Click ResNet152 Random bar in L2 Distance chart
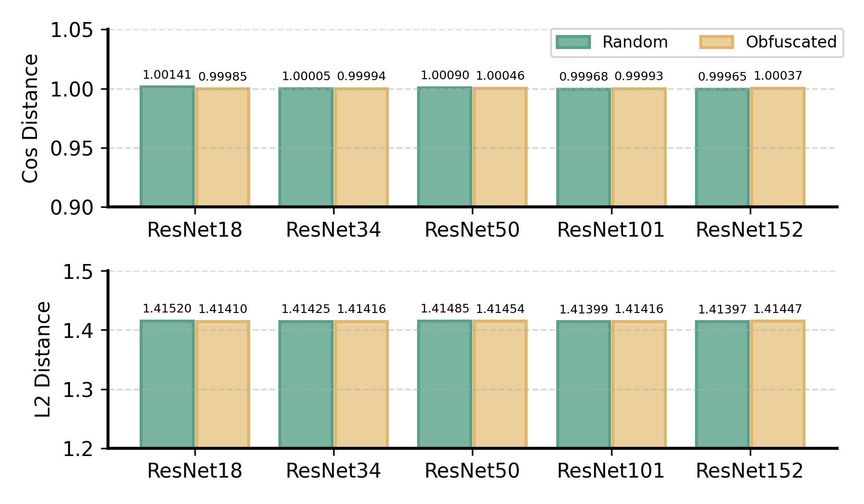The height and width of the screenshot is (504, 864). (x=722, y=384)
